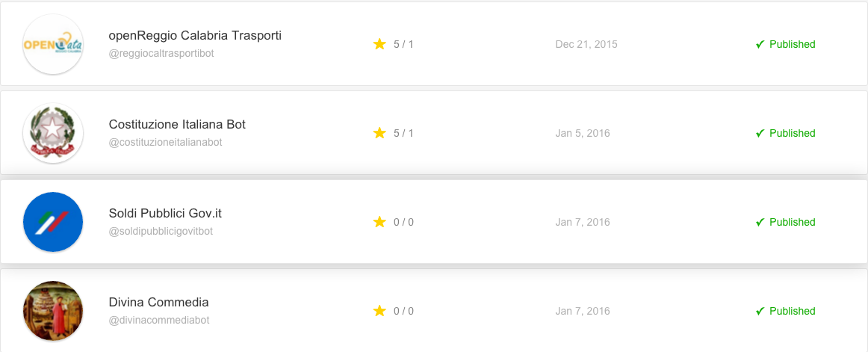
Task: Click the @soldipubblicigovitbot username
Action: click(x=161, y=232)
